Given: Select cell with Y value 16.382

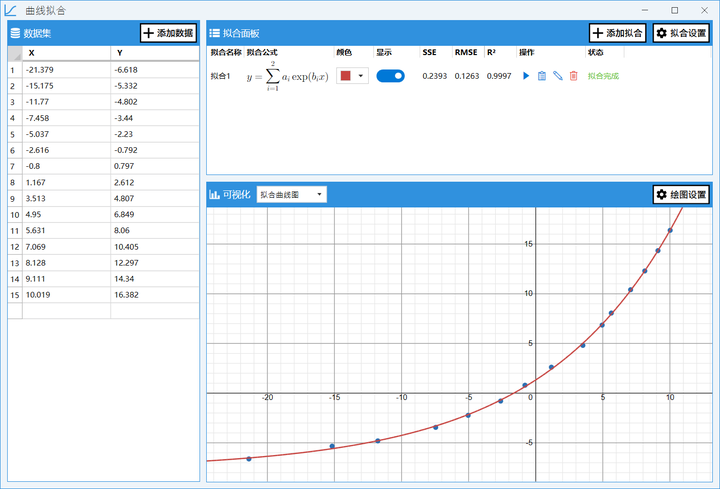Looking at the screenshot, I should pos(155,295).
